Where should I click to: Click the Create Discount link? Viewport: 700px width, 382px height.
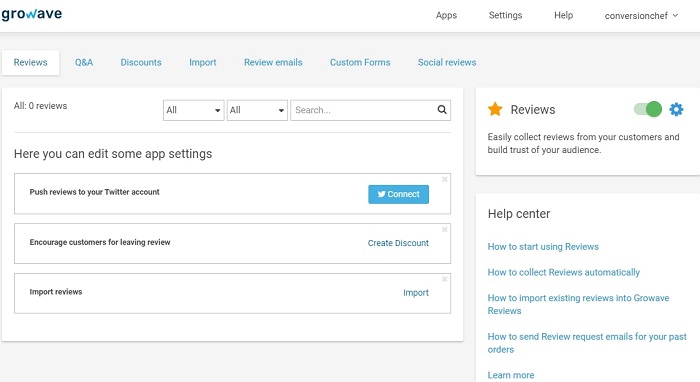(x=398, y=243)
